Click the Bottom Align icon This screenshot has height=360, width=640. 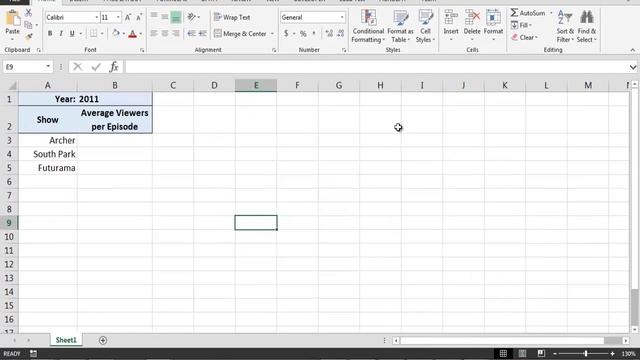(x=176, y=17)
